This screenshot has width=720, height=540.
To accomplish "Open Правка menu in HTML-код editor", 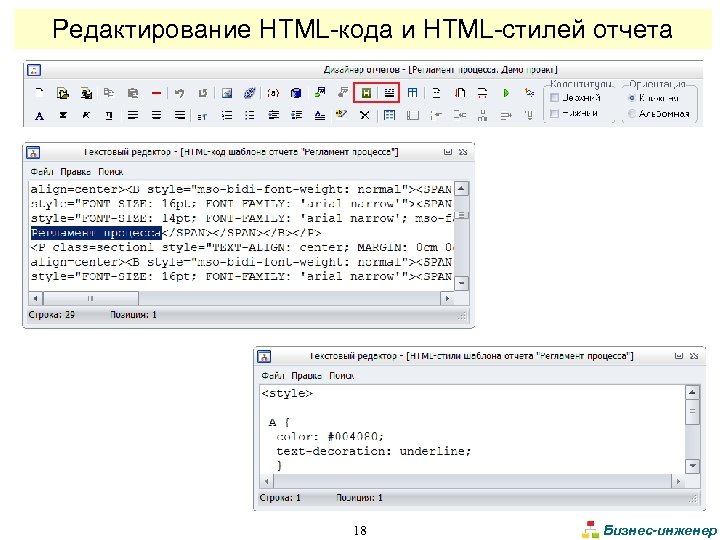I will coord(75,172).
